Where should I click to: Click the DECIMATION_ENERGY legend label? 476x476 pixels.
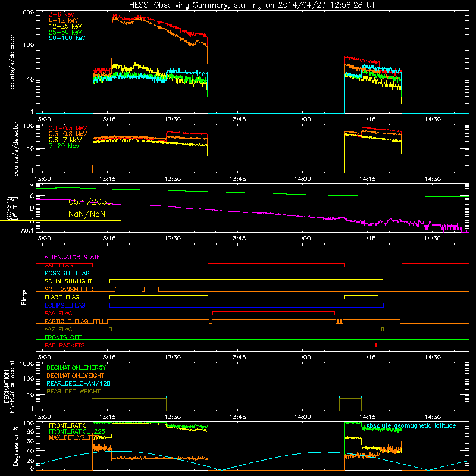click(76, 368)
